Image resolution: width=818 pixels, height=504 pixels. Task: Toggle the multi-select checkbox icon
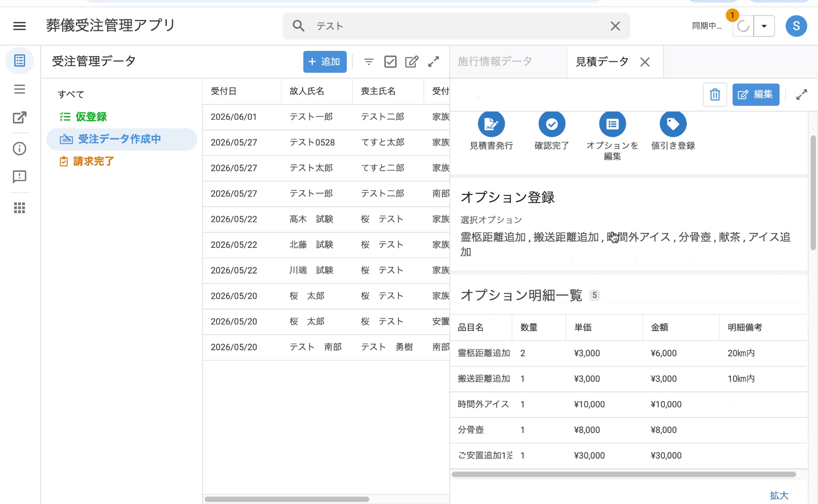tap(390, 62)
